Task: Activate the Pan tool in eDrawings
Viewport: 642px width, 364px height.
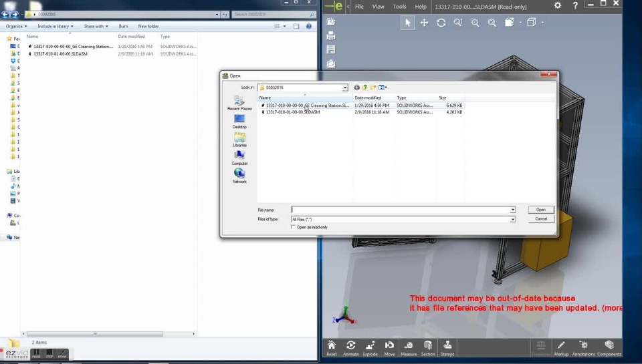Action: [x=424, y=23]
